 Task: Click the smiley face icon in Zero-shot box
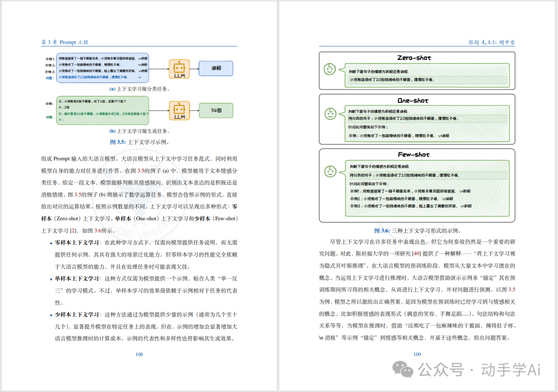click(x=330, y=69)
